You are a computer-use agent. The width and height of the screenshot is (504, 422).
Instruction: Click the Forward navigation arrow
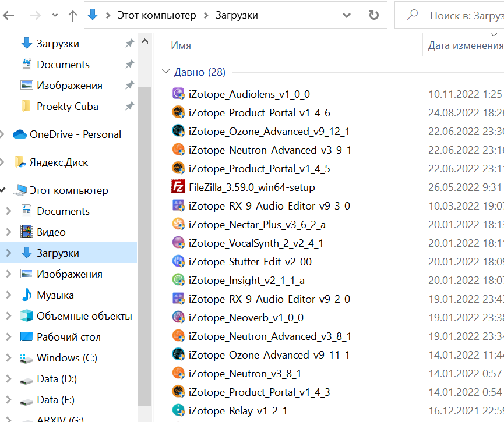[35, 15]
